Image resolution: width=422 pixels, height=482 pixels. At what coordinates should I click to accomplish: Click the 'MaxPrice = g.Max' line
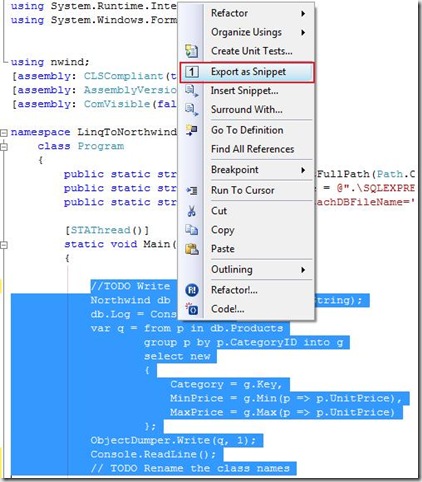click(283, 412)
